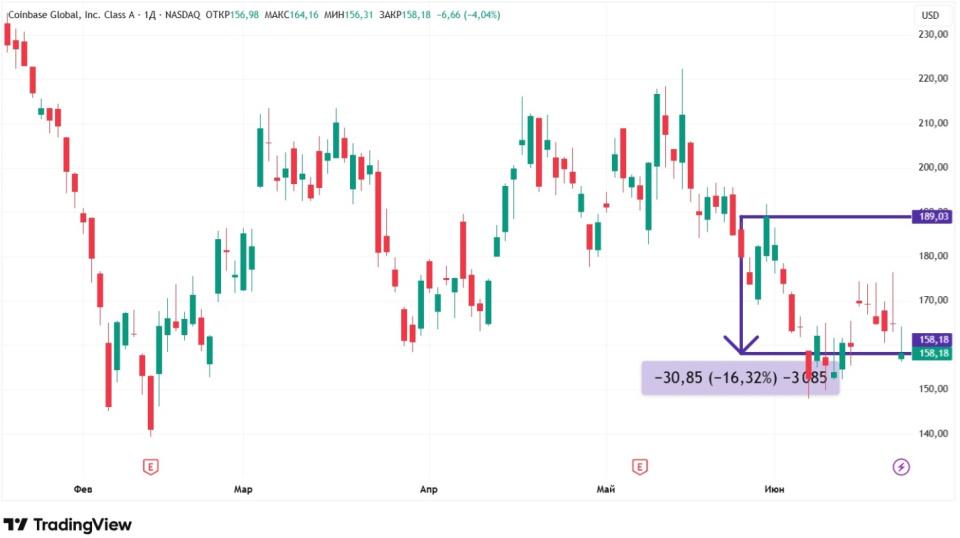The height and width of the screenshot is (538, 960).
Task: Click the Фев label on time axis
Action: pyautogui.click(x=83, y=489)
